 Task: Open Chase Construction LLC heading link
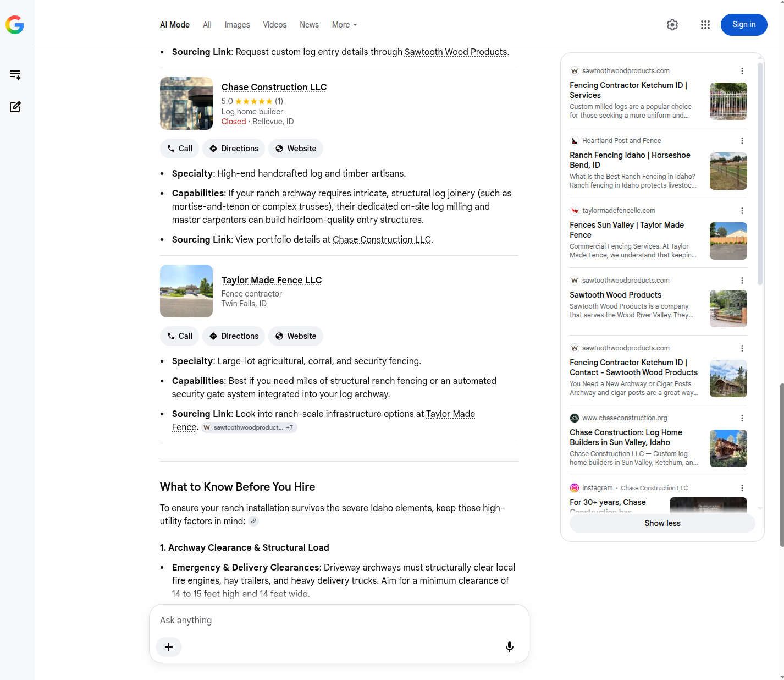[274, 87]
